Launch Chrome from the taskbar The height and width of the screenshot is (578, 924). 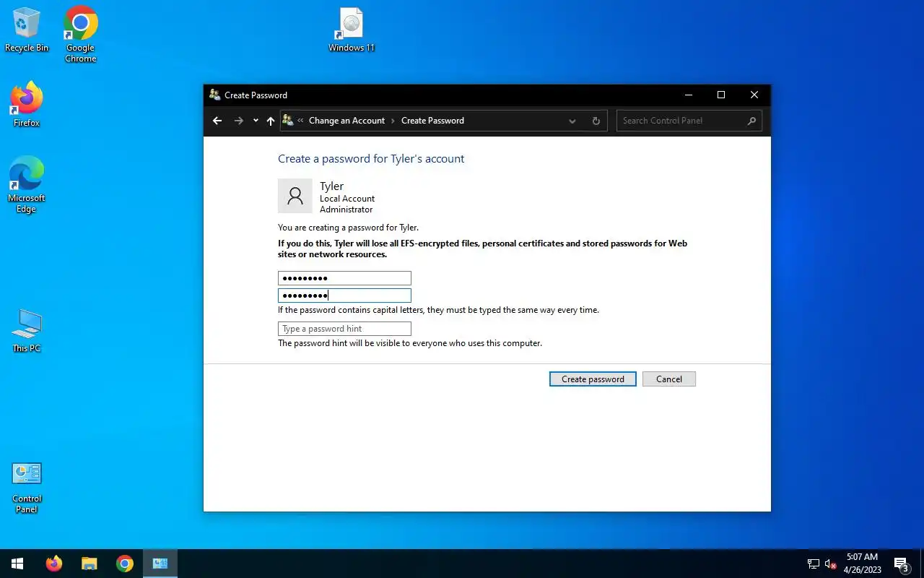125,564
